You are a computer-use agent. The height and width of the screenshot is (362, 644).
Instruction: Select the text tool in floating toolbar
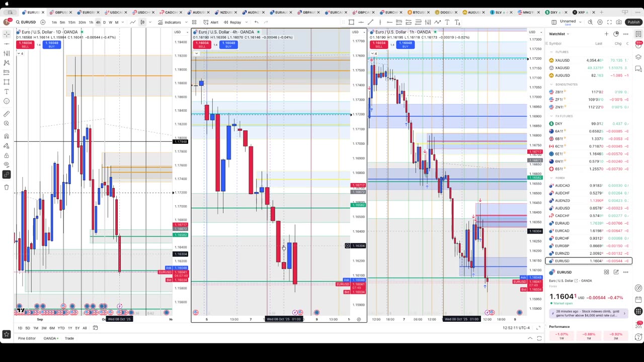[x=447, y=22]
